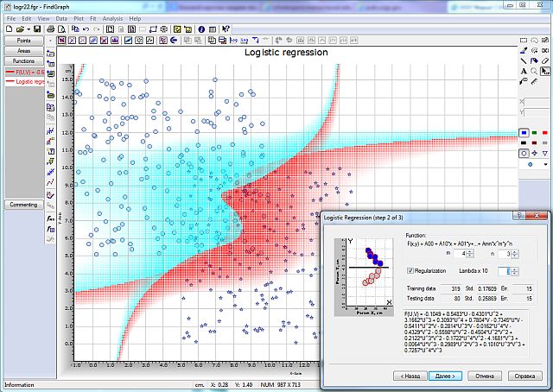The height and width of the screenshot is (392, 553).
Task: Click the 'Справка' help button
Action: (x=524, y=376)
